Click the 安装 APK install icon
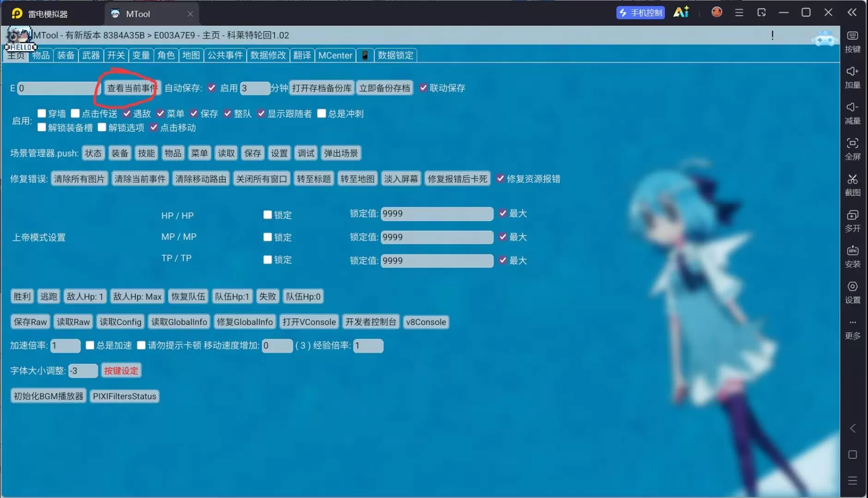 (852, 257)
